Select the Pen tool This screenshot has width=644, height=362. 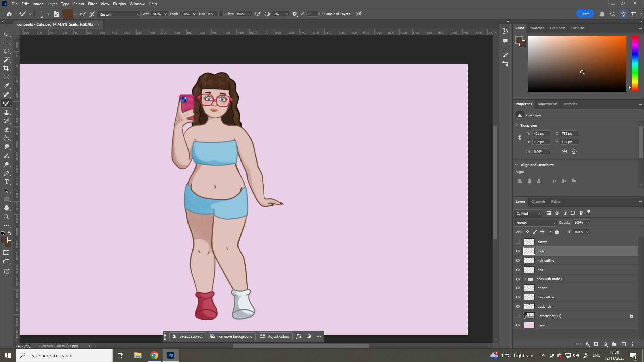6,173
